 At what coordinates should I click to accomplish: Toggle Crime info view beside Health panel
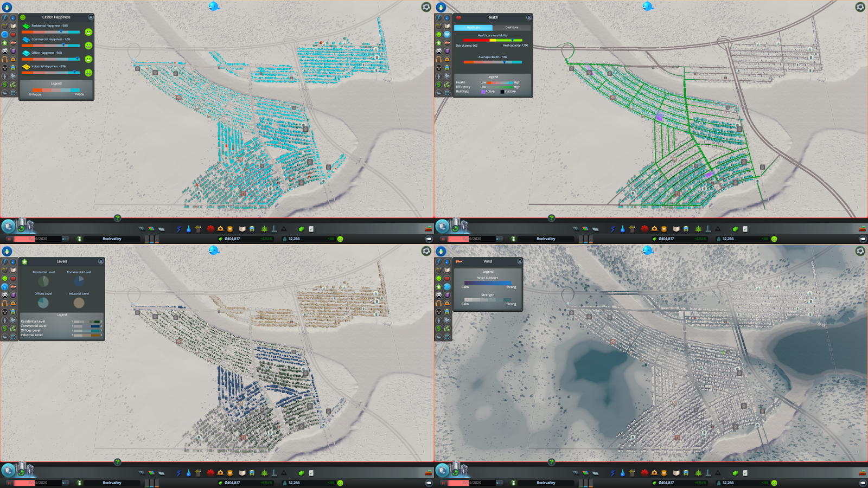point(439,68)
